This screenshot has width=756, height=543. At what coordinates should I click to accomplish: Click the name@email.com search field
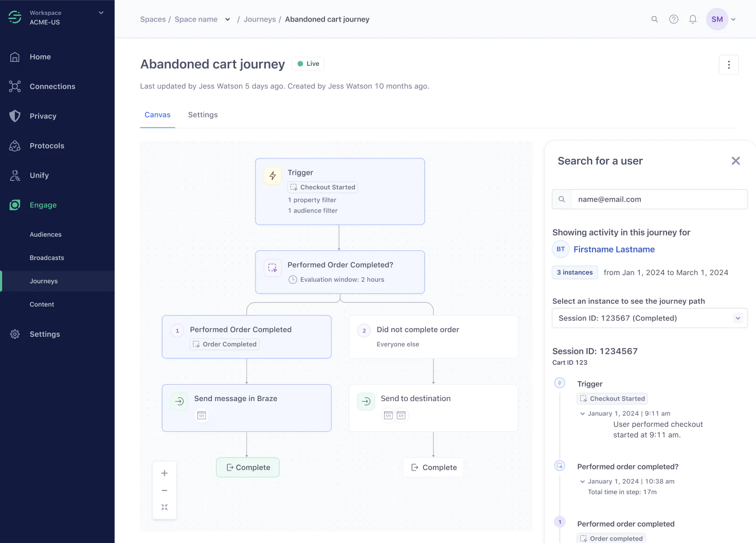click(x=659, y=200)
